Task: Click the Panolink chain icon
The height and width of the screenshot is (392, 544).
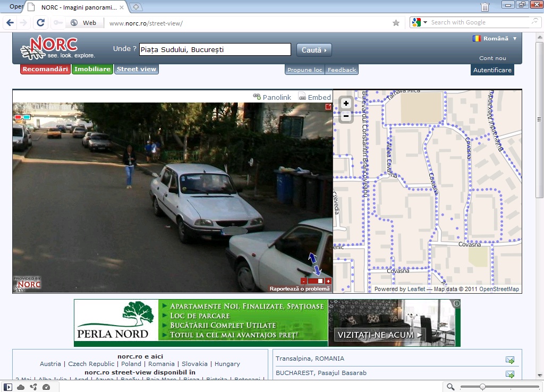Action: tap(257, 97)
